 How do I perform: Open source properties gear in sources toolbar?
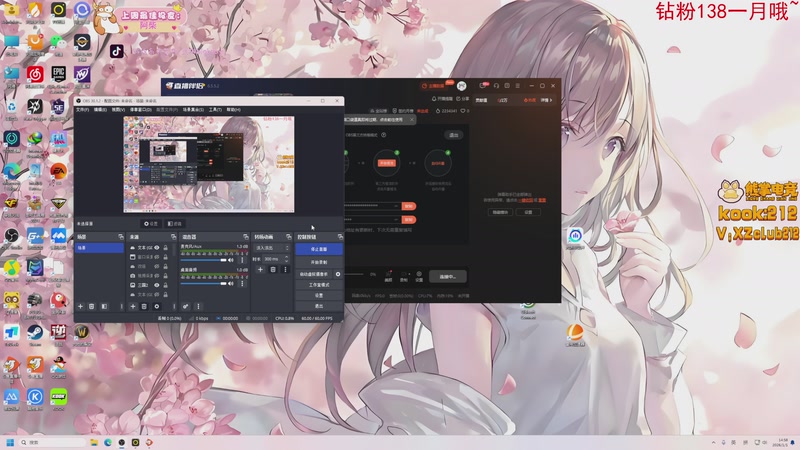[157, 307]
